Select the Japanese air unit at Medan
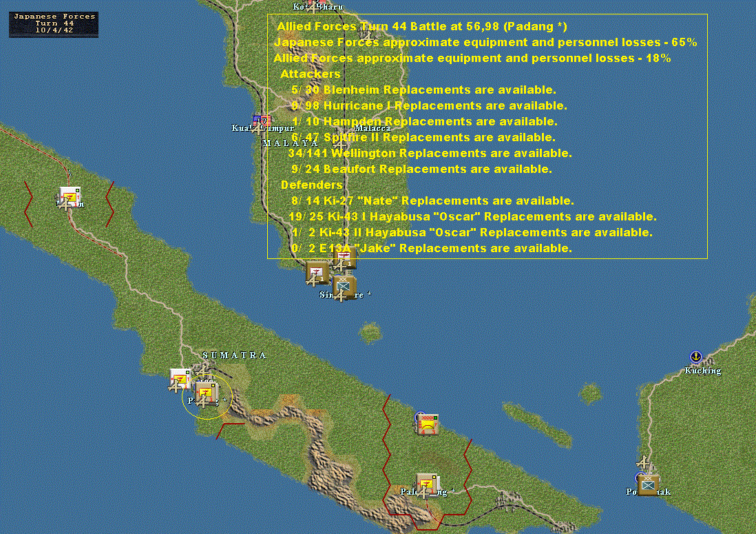 [70, 197]
